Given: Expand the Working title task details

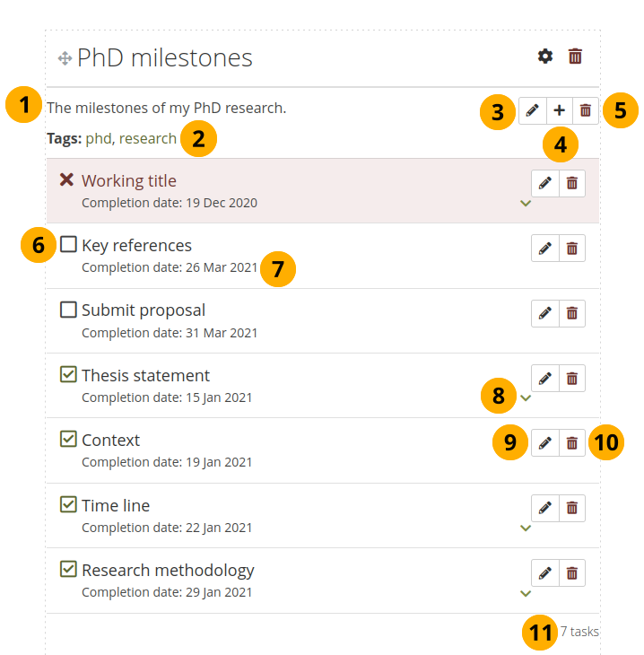Looking at the screenshot, I should pyautogui.click(x=526, y=204).
